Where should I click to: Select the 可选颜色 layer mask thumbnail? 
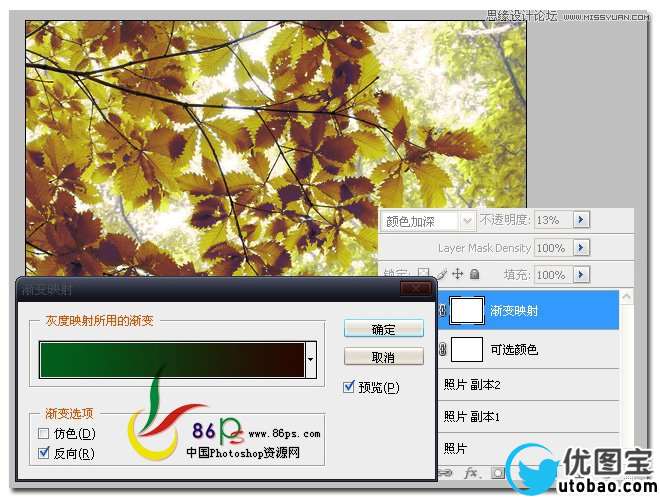[x=466, y=349]
